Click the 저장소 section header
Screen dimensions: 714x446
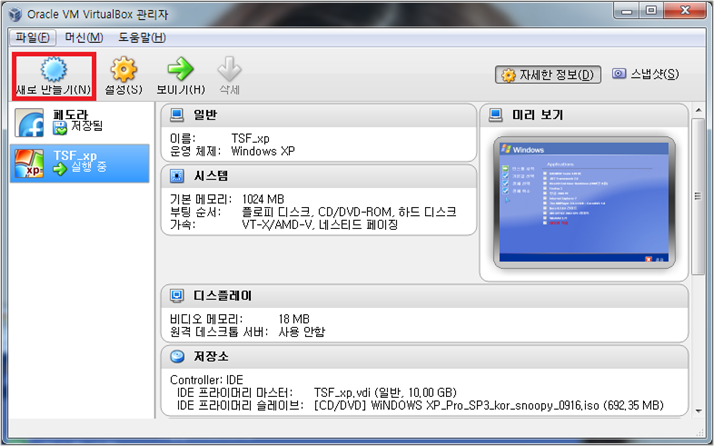click(x=424, y=357)
